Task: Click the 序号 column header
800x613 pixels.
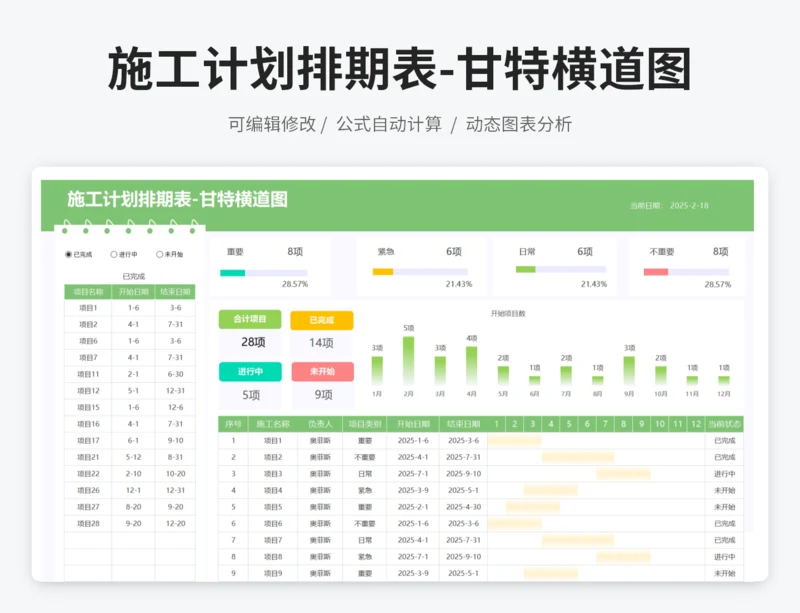Action: click(233, 424)
